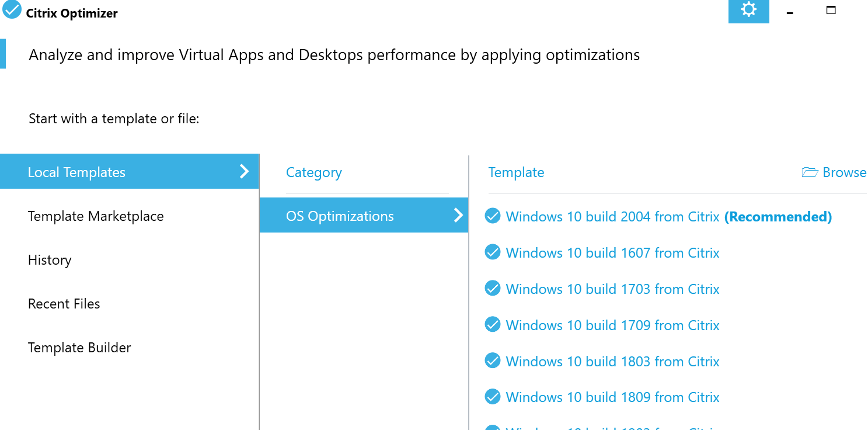Open the Template Marketplace section
The height and width of the screenshot is (430, 868).
(x=96, y=216)
